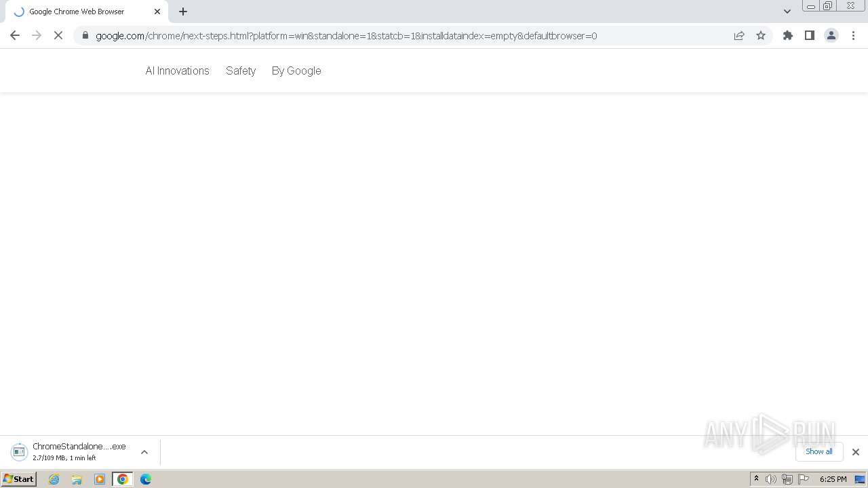Open Windows Media Player from taskbar
Image resolution: width=868 pixels, height=488 pixels.
100,479
